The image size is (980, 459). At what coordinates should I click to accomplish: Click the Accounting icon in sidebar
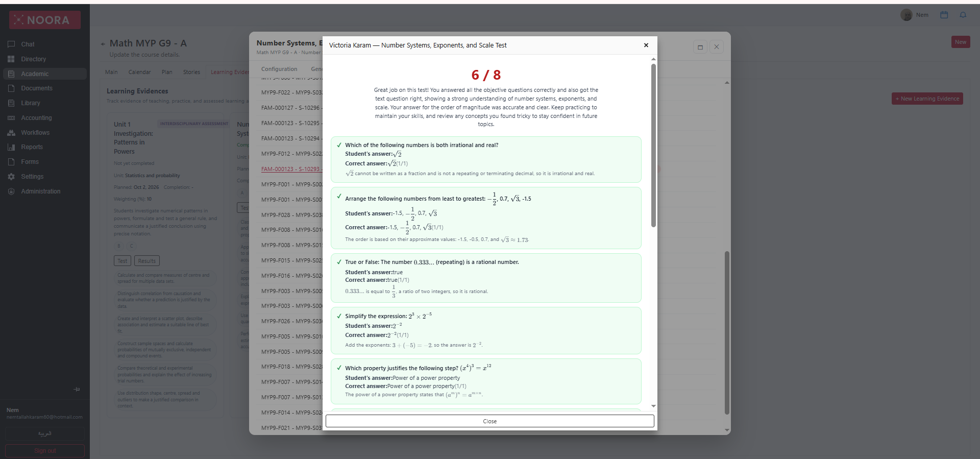click(11, 118)
